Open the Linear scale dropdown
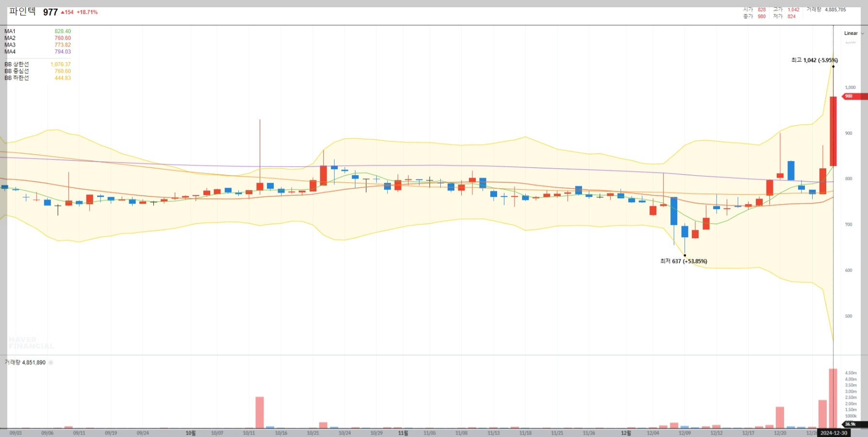 coord(854,33)
